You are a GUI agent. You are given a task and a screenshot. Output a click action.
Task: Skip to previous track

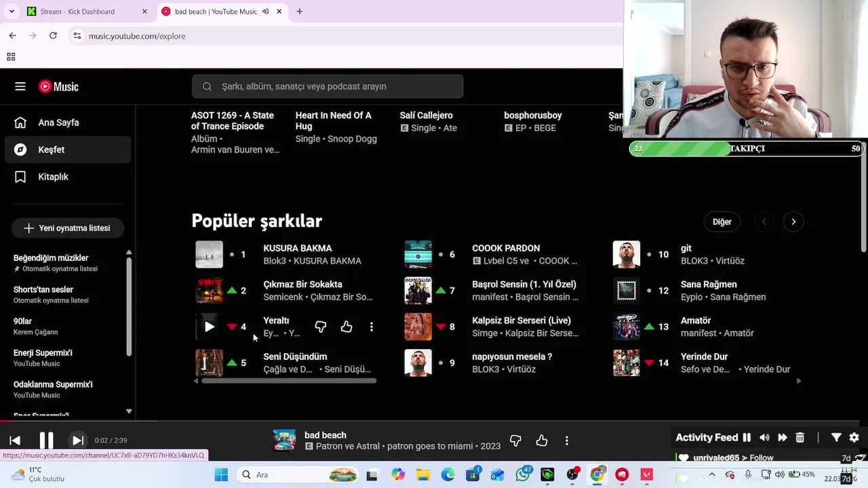click(15, 441)
